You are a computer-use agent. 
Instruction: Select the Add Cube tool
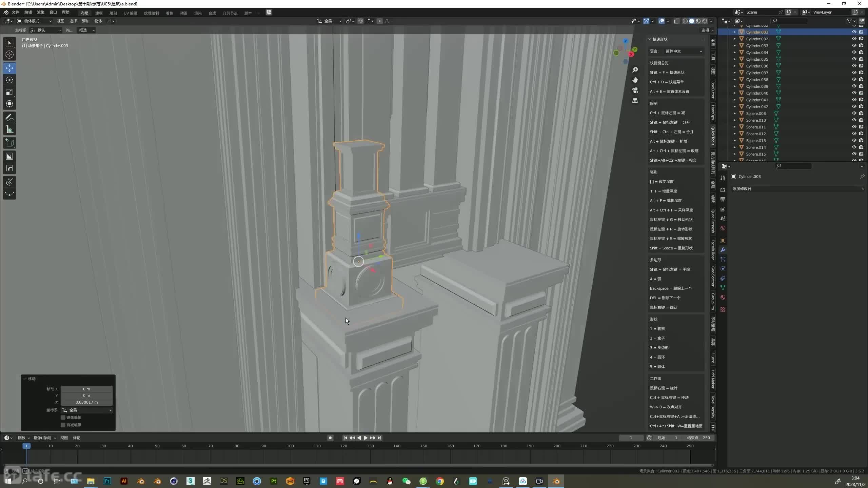(x=9, y=143)
